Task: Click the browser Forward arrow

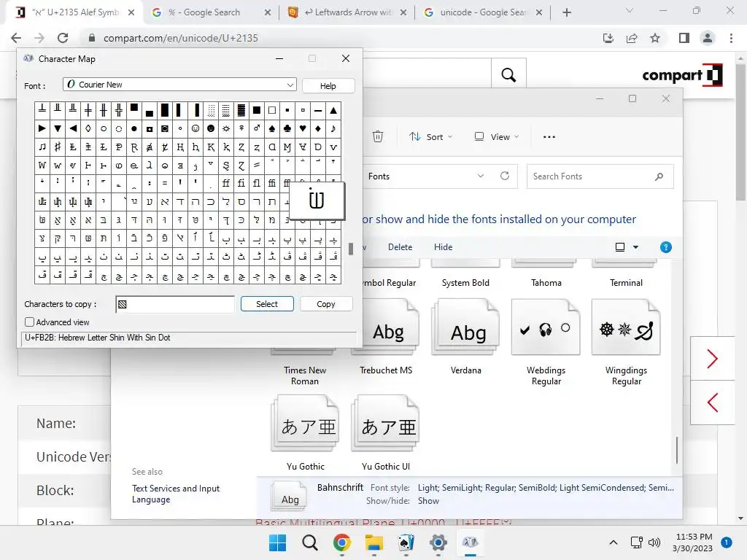Action: (39, 38)
